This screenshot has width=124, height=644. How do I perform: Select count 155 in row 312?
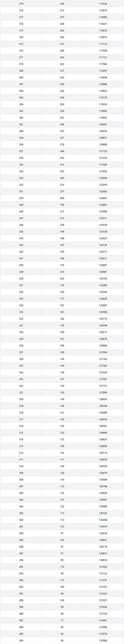coord(62,453)
